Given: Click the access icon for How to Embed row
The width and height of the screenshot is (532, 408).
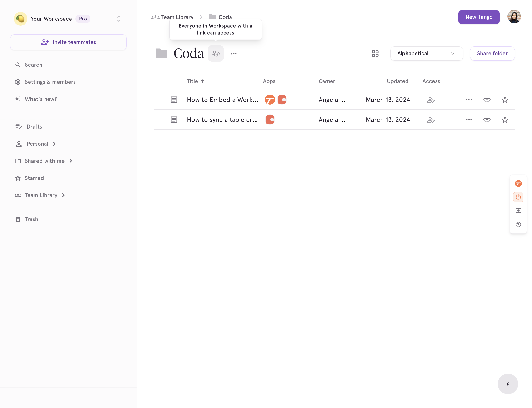Looking at the screenshot, I should click(x=431, y=100).
